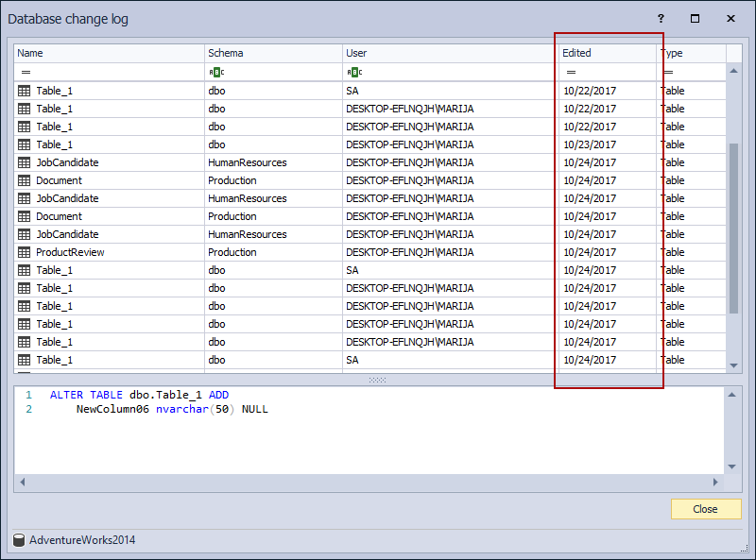Sort the grid by the Schema column header
The image size is (756, 560).
273,53
